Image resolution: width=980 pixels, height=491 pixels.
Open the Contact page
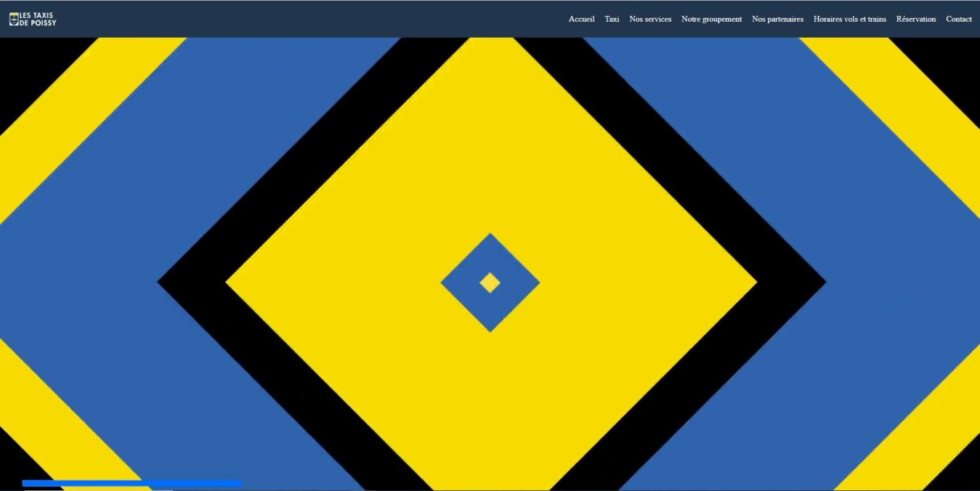pyautogui.click(x=959, y=19)
